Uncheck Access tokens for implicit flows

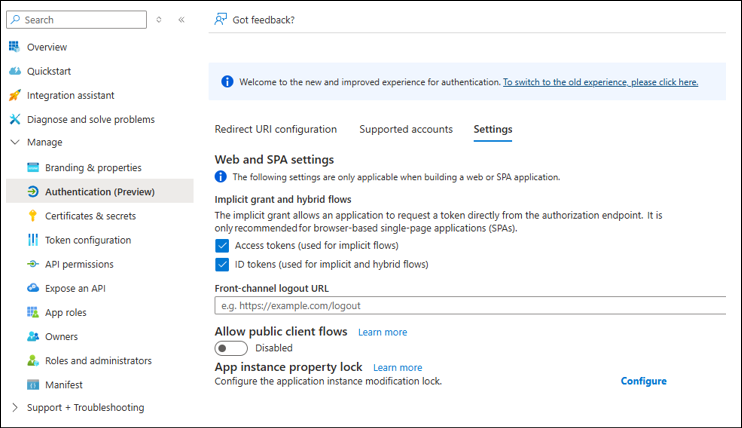point(222,245)
